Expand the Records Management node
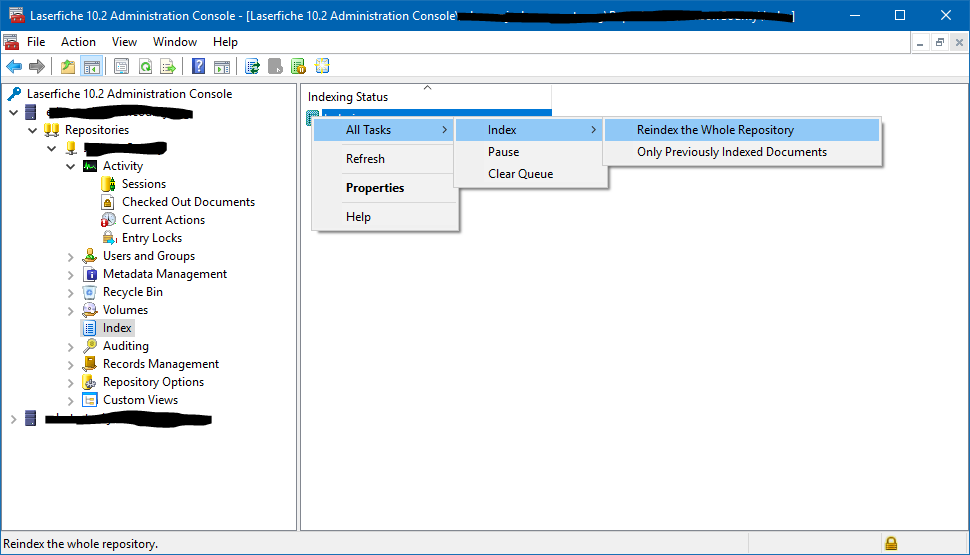The width and height of the screenshot is (970, 555). click(71, 365)
